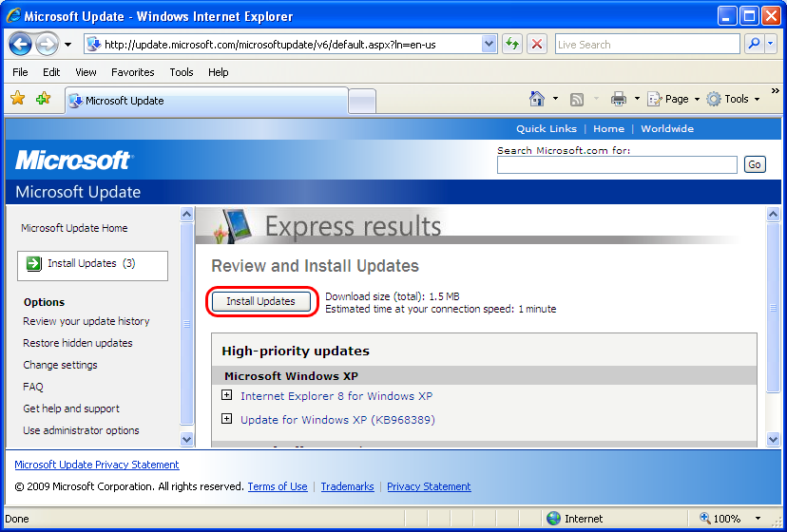Open the FAQ sidebar link

point(33,387)
